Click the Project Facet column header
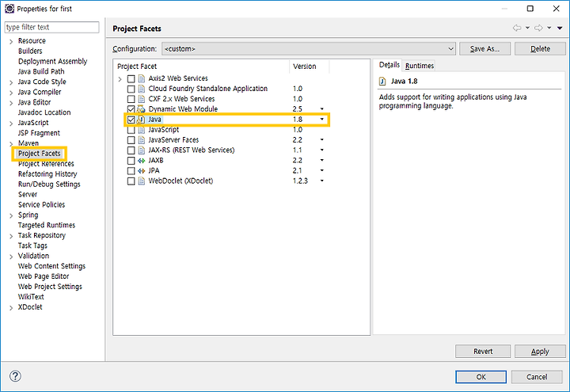 tap(201, 67)
